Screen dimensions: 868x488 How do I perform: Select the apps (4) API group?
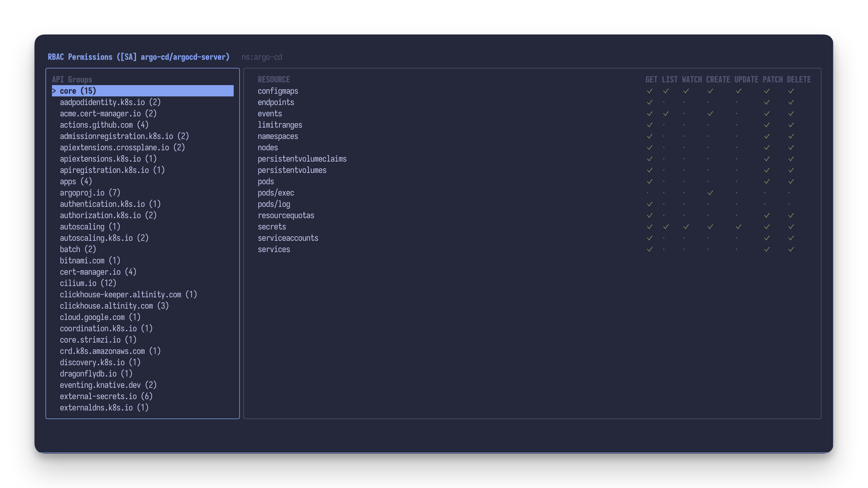(x=76, y=181)
